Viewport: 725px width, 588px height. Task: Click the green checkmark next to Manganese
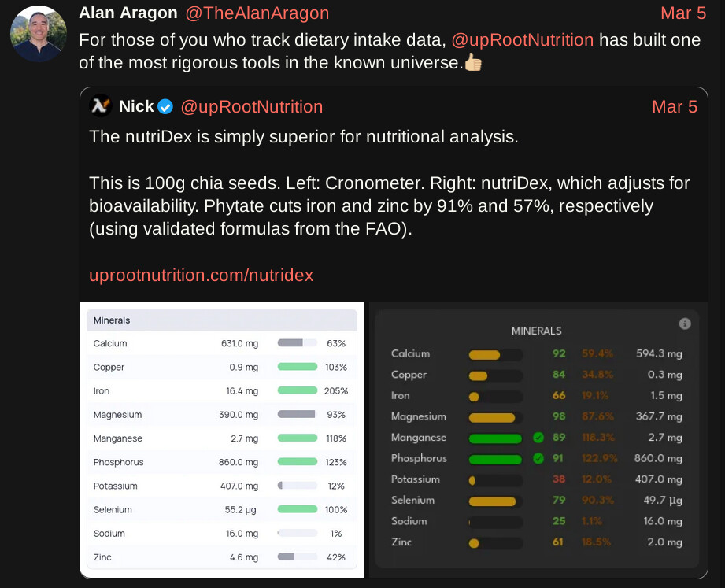click(538, 438)
